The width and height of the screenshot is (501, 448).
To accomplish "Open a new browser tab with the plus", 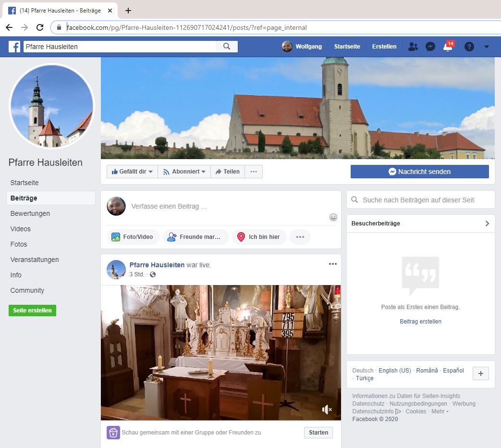I will (x=128, y=11).
